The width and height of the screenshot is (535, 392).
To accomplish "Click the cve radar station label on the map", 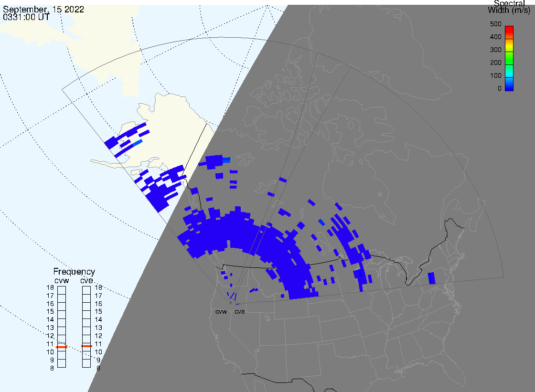I will (x=239, y=312).
